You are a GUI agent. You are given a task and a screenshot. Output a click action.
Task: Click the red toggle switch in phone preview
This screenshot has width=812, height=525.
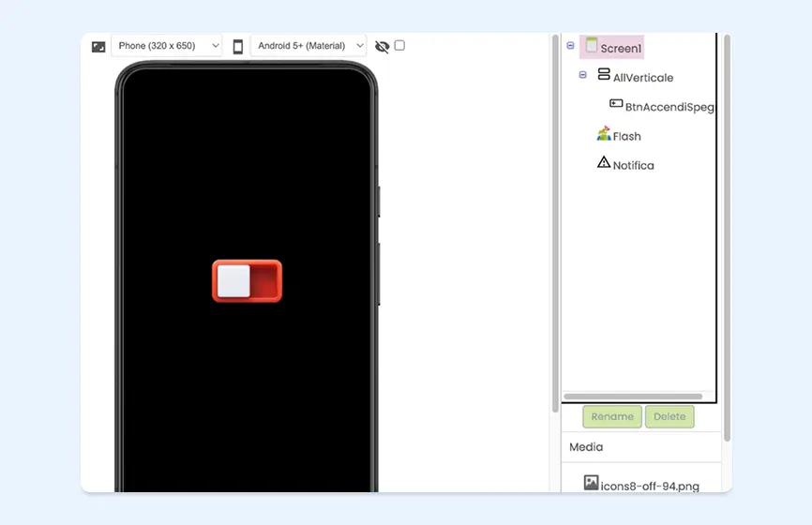[247, 281]
